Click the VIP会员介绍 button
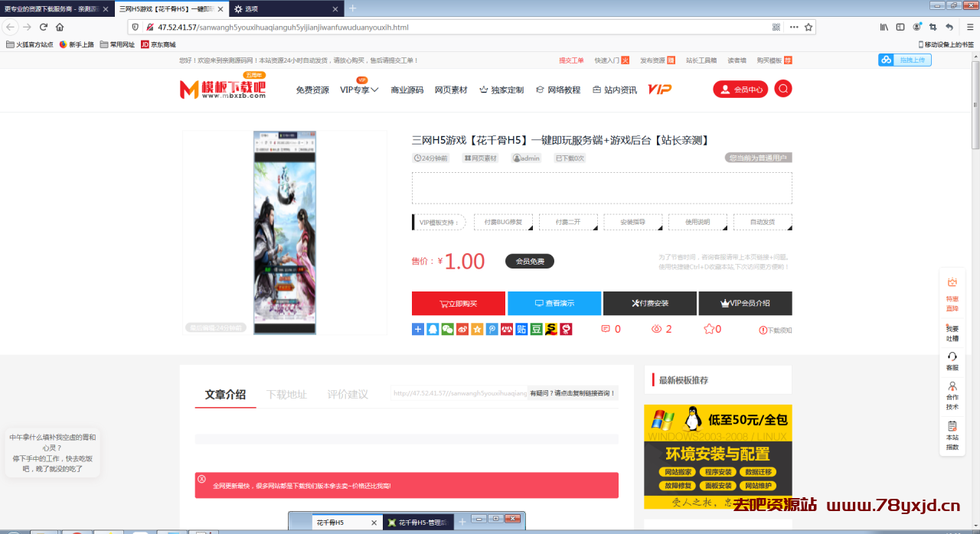This screenshot has height=534, width=980. pyautogui.click(x=745, y=303)
